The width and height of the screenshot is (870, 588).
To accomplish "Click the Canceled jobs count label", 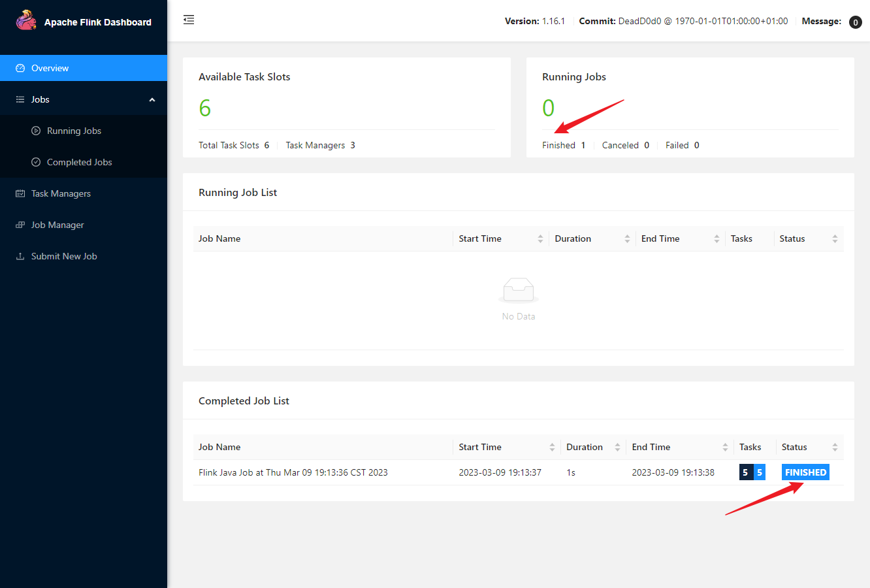I will click(x=626, y=145).
